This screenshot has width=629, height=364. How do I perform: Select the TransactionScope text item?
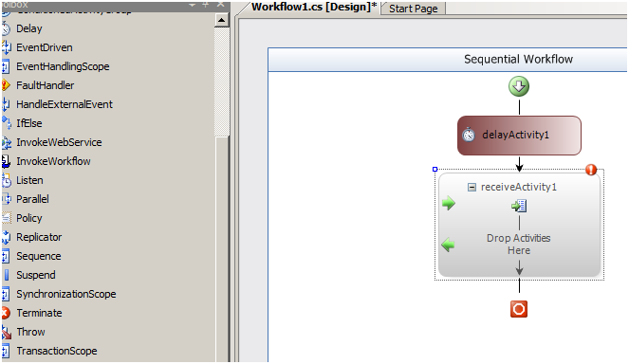tap(57, 351)
